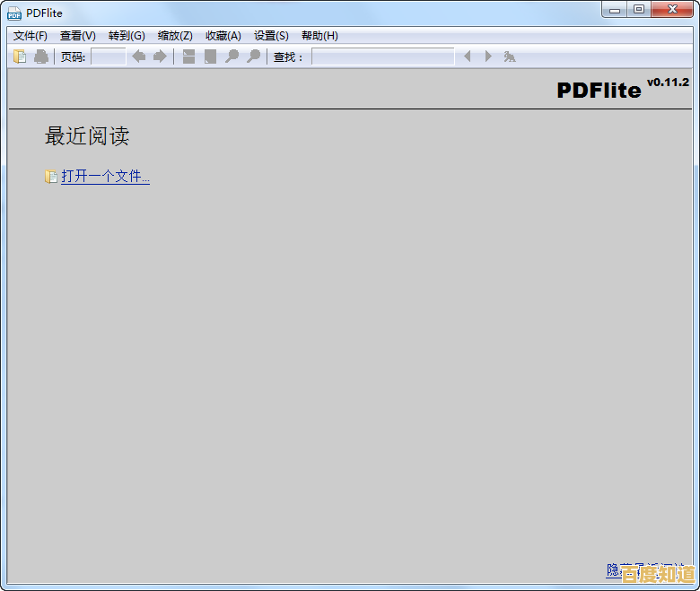
Task: Click the zoom out magnifier icon
Action: pos(232,56)
